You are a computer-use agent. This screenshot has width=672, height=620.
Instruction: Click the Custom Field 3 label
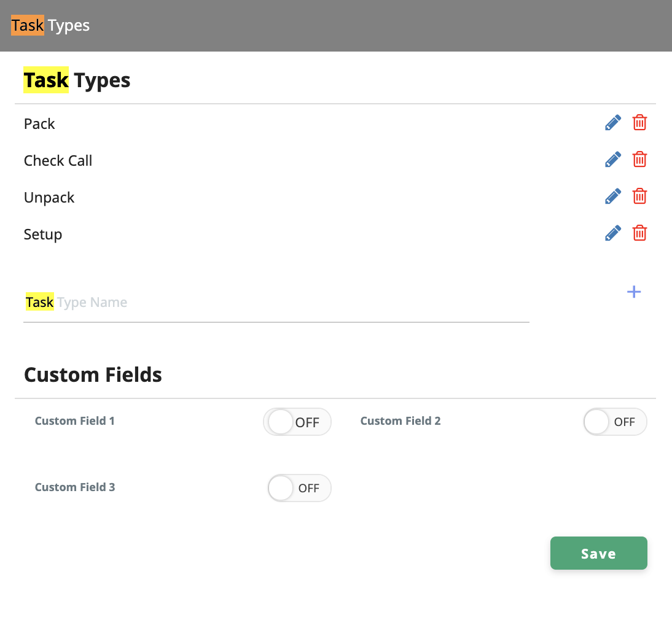(75, 487)
